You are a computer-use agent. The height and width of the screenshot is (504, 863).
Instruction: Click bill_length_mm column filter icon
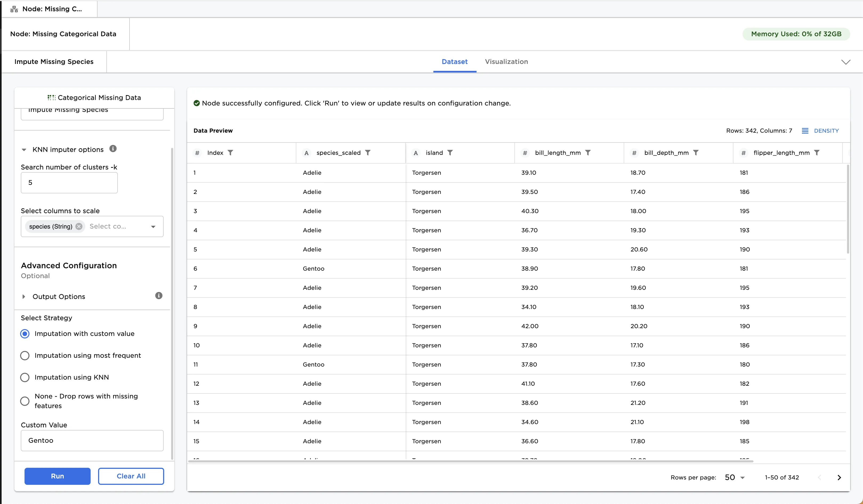click(588, 153)
